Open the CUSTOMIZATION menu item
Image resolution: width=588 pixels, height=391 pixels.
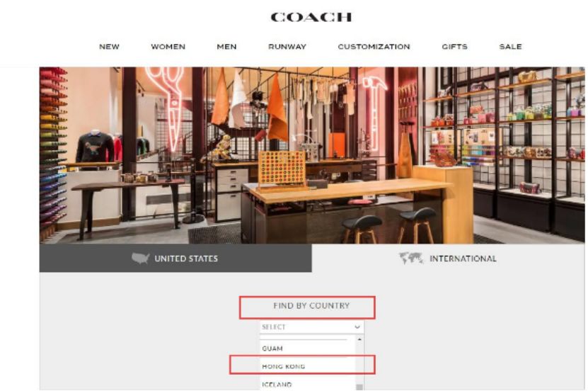pyautogui.click(x=374, y=47)
